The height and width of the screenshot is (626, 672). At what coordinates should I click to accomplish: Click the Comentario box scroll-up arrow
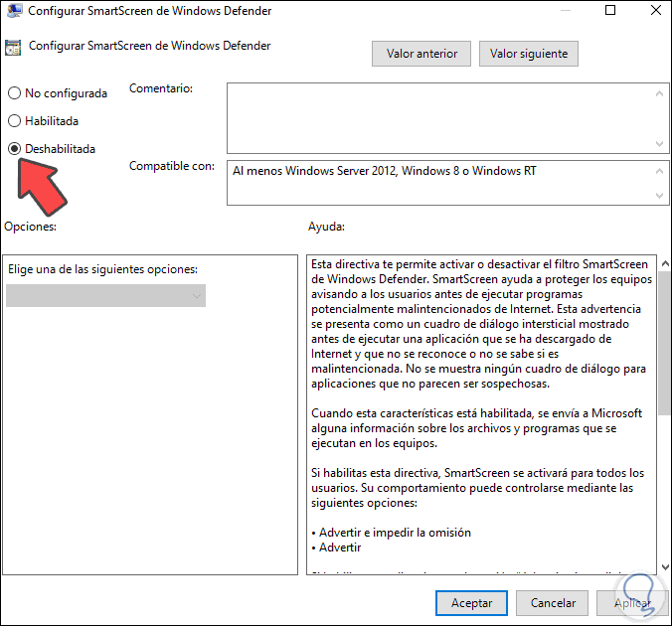tap(659, 93)
